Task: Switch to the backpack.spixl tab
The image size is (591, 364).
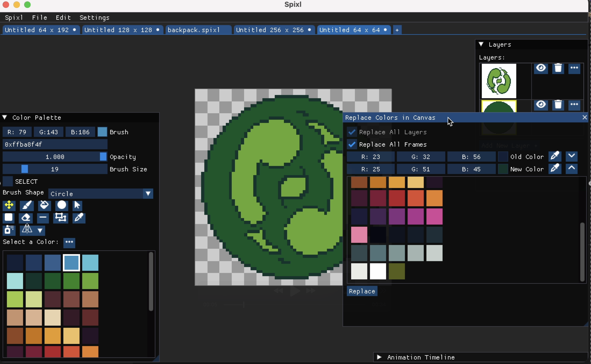Action: (x=198, y=30)
